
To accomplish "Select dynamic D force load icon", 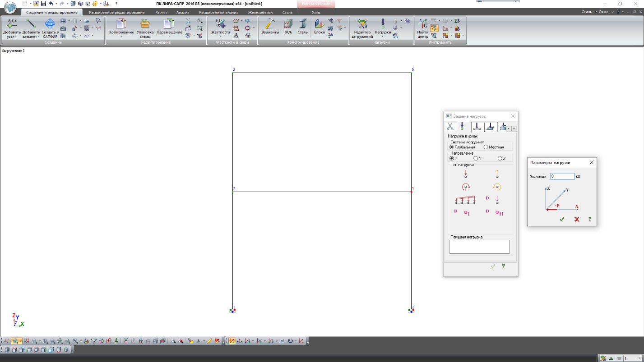I will click(493, 199).
